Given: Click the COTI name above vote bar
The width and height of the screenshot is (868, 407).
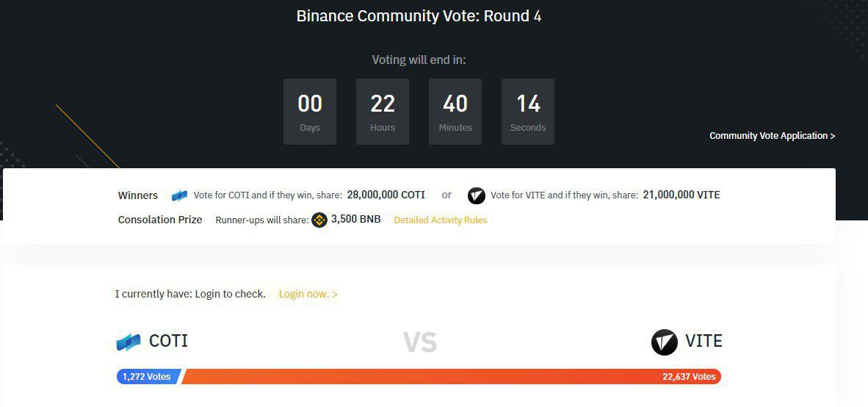Looking at the screenshot, I should click(168, 341).
